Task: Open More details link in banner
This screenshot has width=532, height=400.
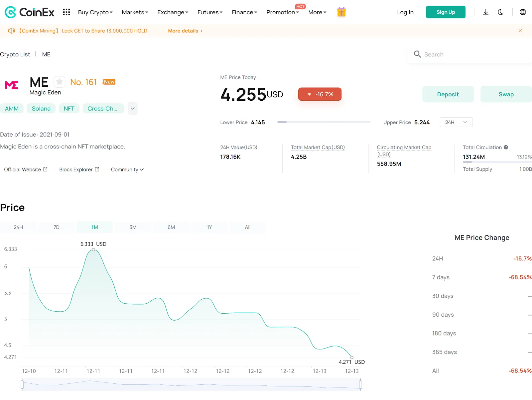Action: [x=185, y=31]
